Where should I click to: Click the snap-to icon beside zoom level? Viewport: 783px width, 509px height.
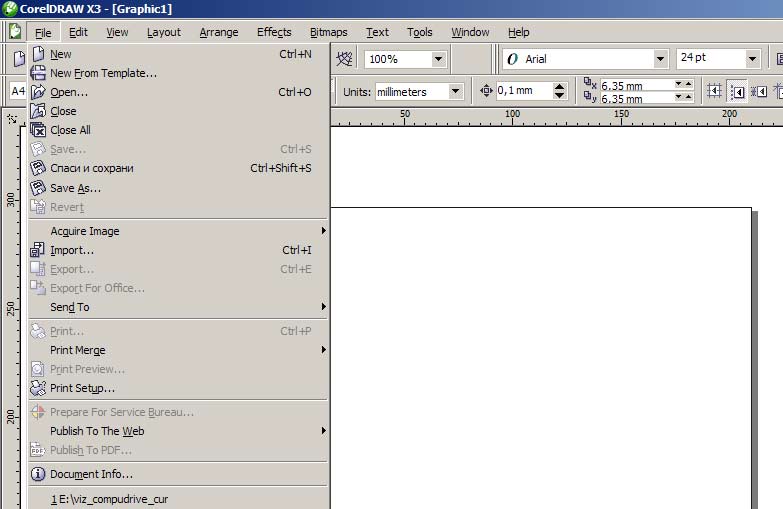pos(344,59)
